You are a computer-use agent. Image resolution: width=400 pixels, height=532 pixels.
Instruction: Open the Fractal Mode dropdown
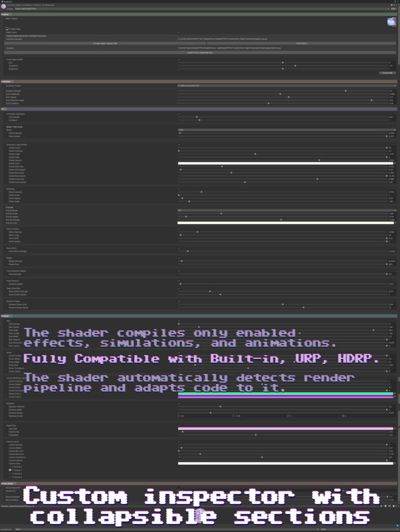pyautogui.click(x=287, y=210)
